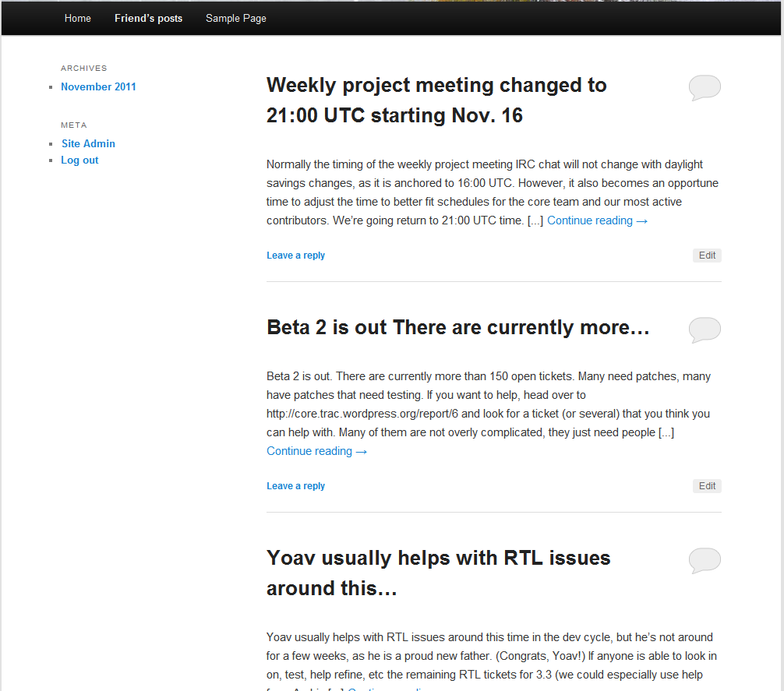Edit the weekly project meeting post
The height and width of the screenshot is (691, 784).
coord(707,256)
